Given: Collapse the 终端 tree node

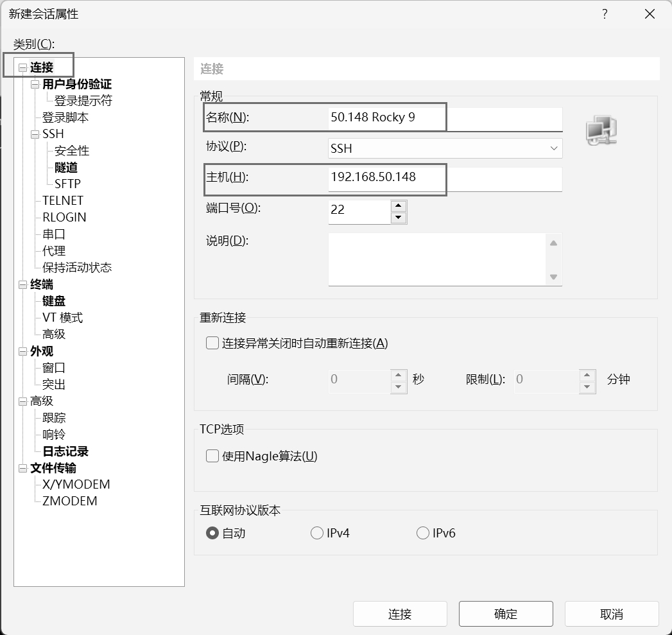Looking at the screenshot, I should 23,284.
